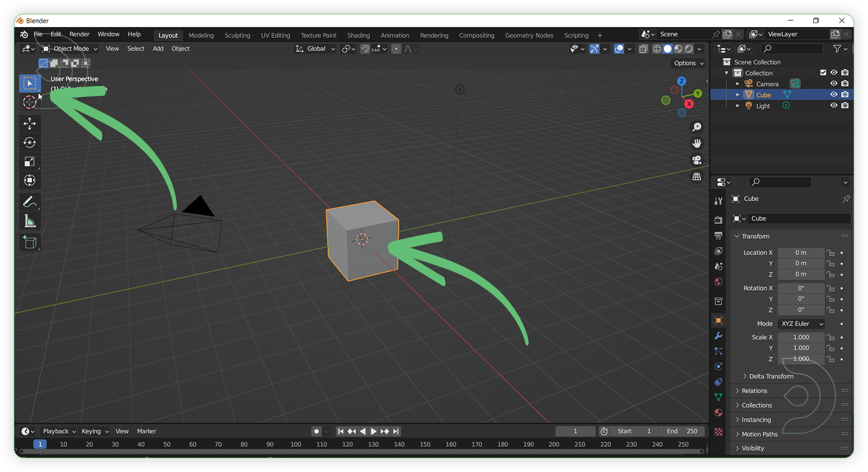Play the animation forward
Viewport: 868px width, 472px height.
(x=374, y=432)
